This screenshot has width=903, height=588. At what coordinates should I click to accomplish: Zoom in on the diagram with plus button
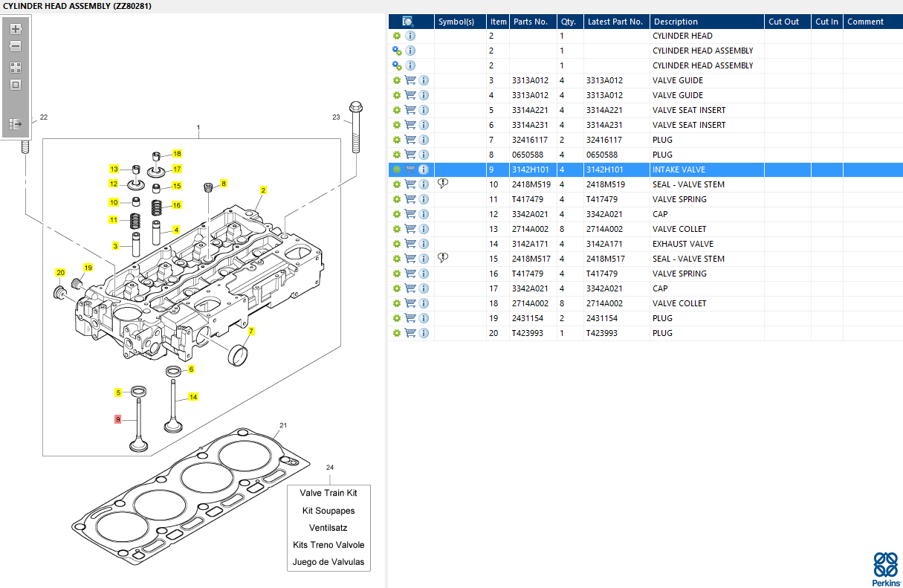point(16,29)
